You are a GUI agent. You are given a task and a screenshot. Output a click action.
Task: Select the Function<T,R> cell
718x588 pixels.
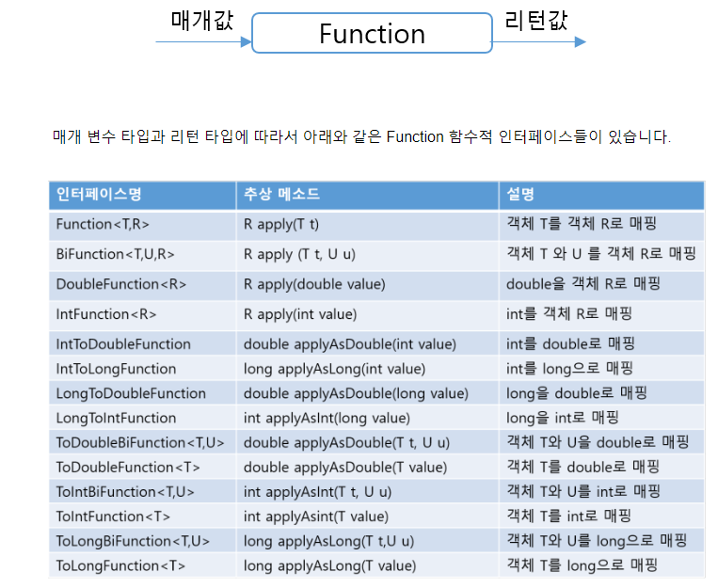click(x=142, y=225)
